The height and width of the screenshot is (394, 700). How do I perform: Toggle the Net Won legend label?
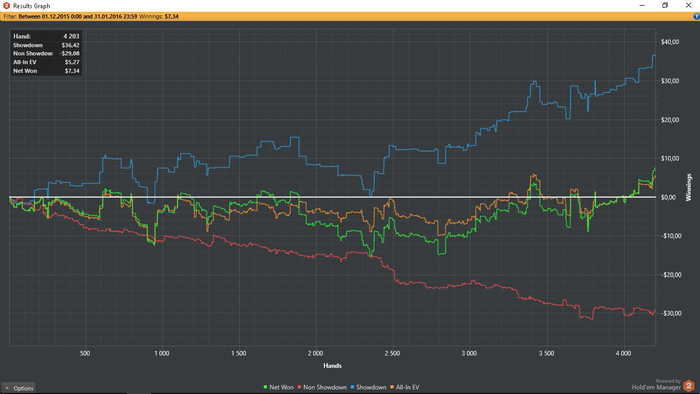click(x=281, y=387)
